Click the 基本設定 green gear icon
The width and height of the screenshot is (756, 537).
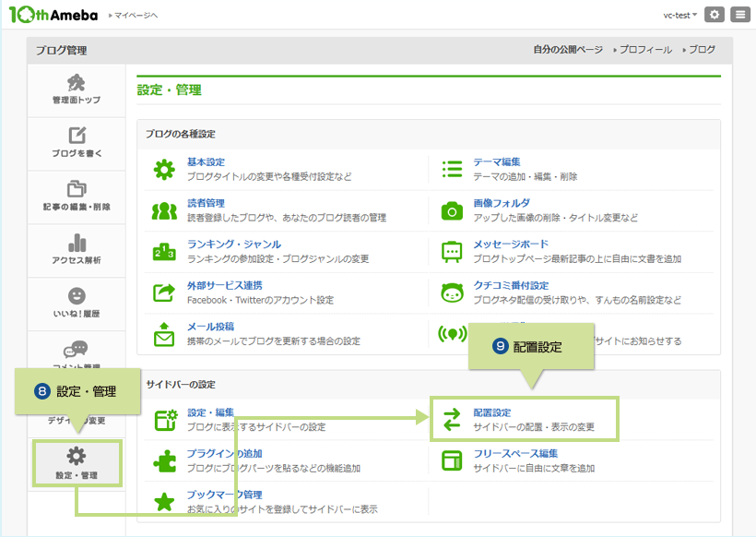[164, 170]
